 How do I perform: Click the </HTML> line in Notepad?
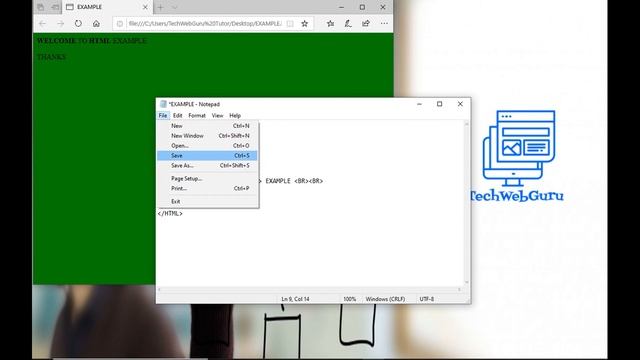point(170,213)
